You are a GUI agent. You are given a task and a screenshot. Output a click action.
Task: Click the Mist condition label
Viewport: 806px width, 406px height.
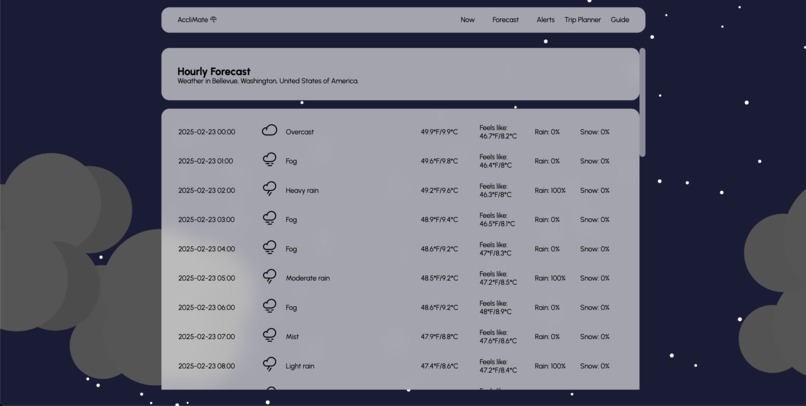coord(292,337)
